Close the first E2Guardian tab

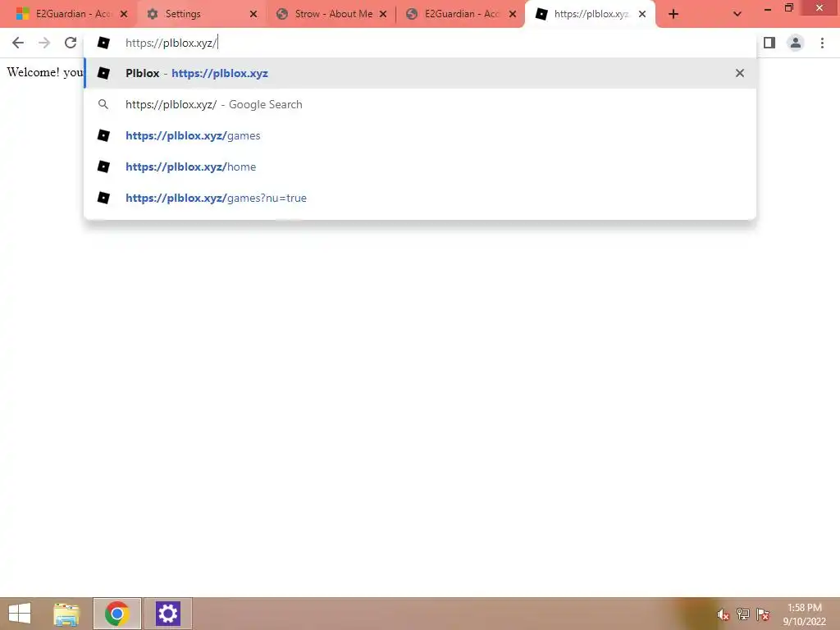(x=124, y=15)
